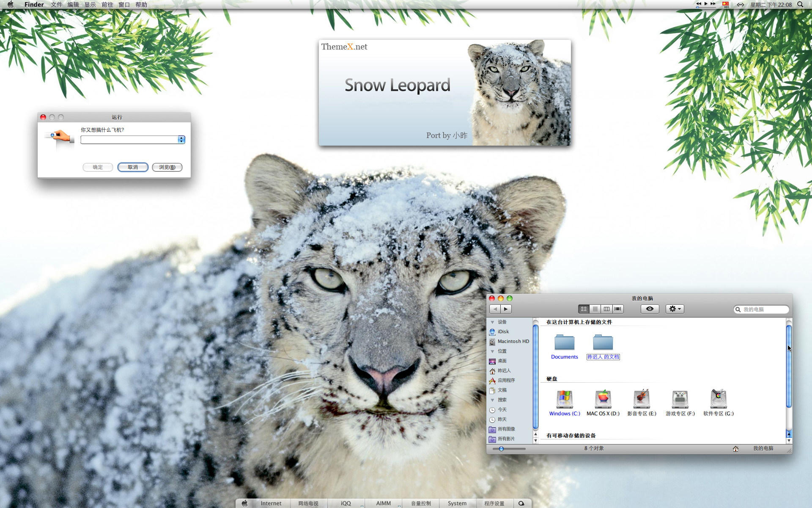Click the fast-forward button in the menu bar player
The width and height of the screenshot is (812, 508).
[713, 3]
